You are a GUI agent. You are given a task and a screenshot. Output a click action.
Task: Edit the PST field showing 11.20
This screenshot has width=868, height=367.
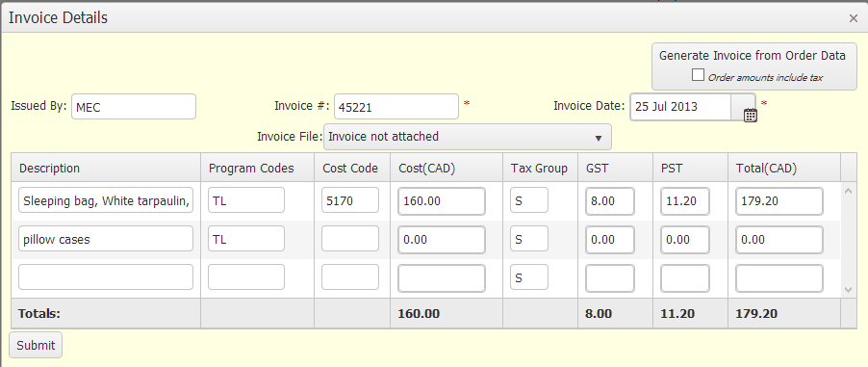pyautogui.click(x=685, y=201)
